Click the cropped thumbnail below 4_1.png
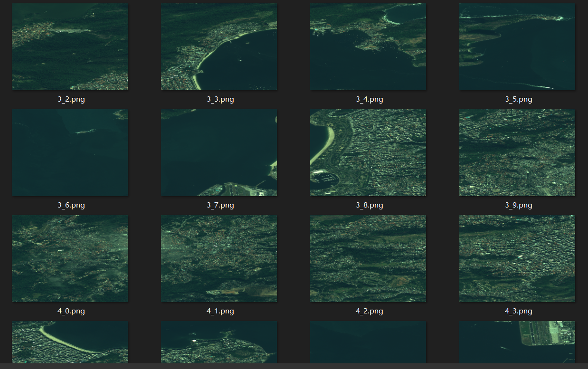Image resolution: width=588 pixels, height=369 pixels. [x=219, y=342]
